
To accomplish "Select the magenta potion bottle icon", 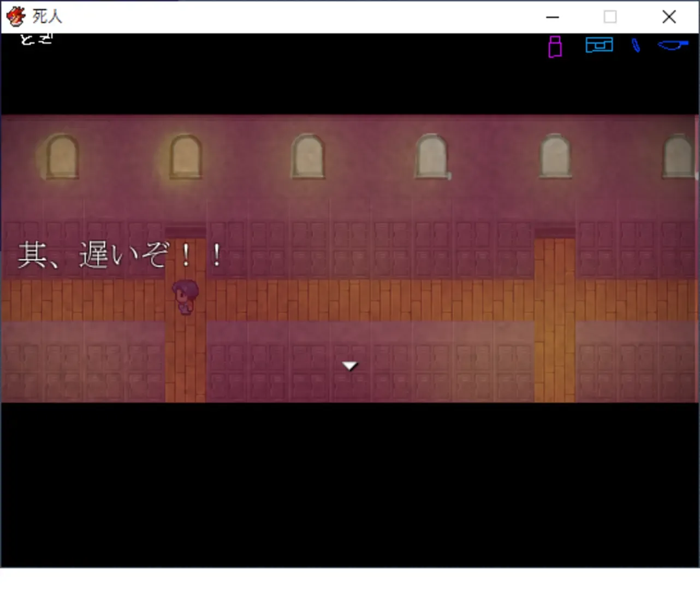I will [555, 46].
